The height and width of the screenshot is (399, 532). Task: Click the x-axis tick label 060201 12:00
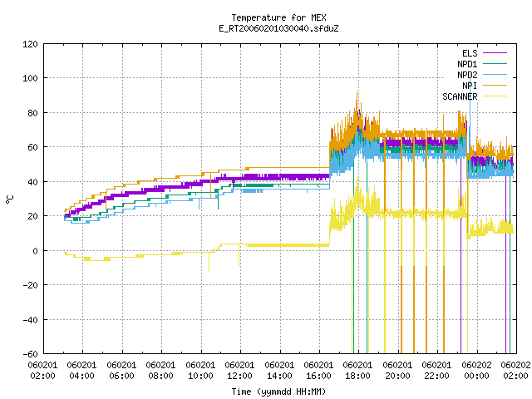coord(239,371)
